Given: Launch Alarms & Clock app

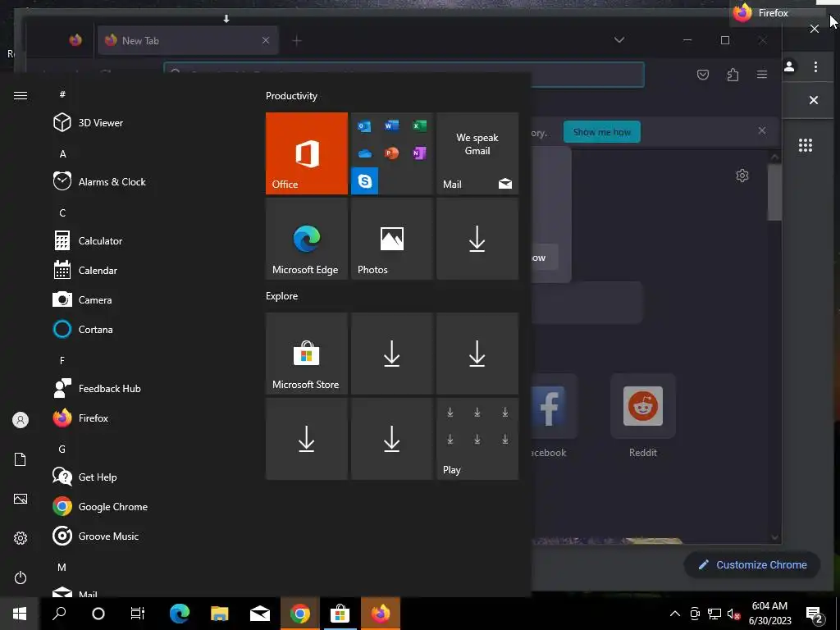Looking at the screenshot, I should click(99, 181).
